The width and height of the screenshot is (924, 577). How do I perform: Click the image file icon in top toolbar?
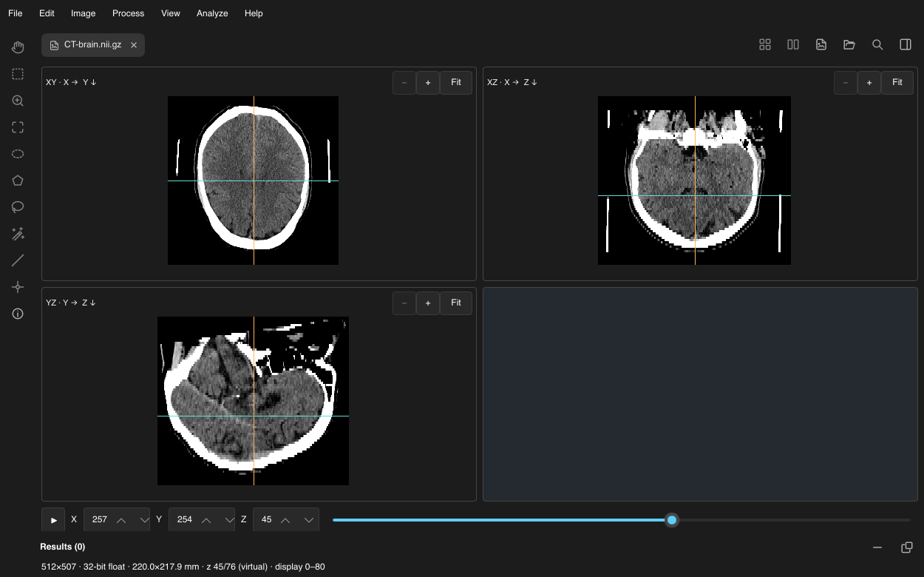821,44
